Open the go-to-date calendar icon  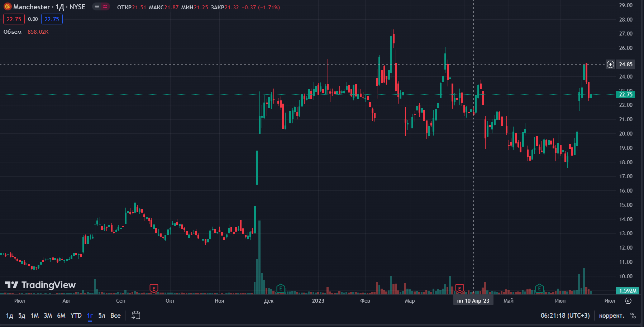136,316
